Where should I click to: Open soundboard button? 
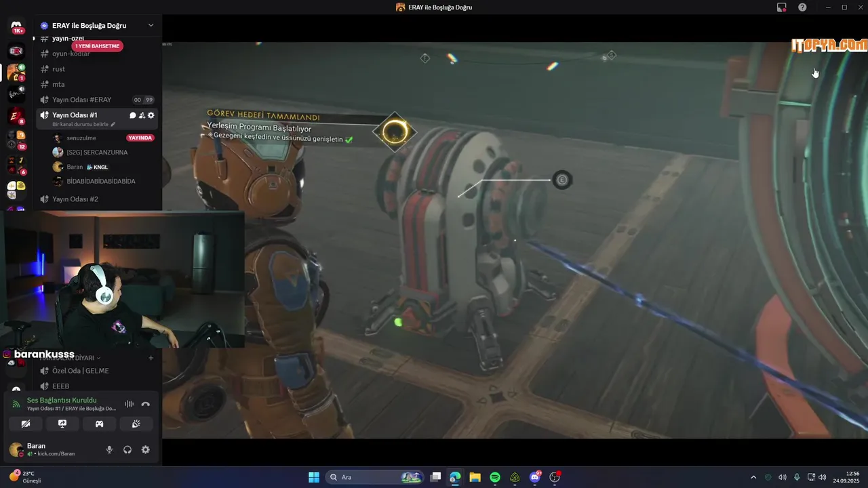click(136, 424)
